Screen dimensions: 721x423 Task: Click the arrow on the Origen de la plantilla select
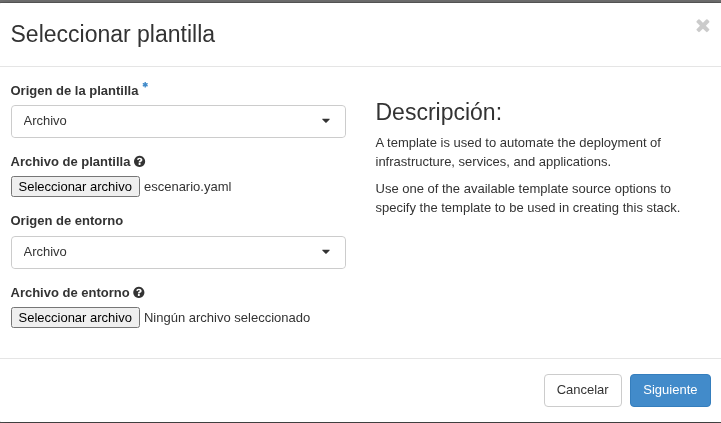coord(326,121)
